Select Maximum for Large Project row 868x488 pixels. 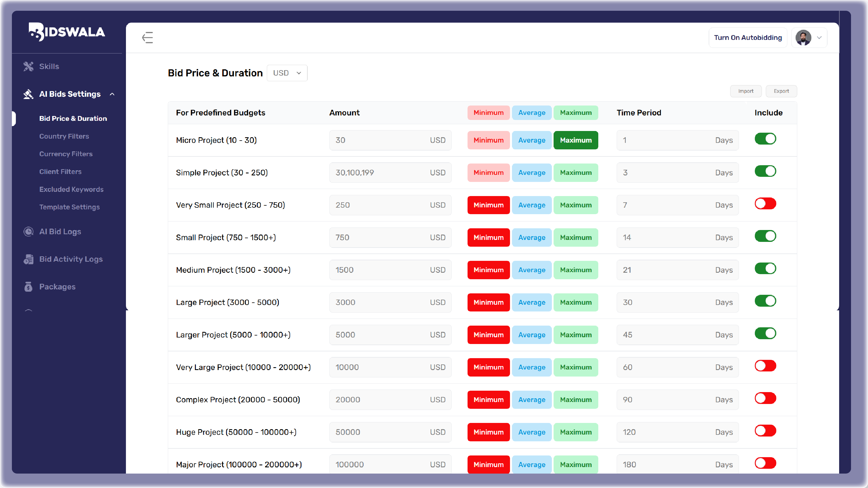[576, 302]
